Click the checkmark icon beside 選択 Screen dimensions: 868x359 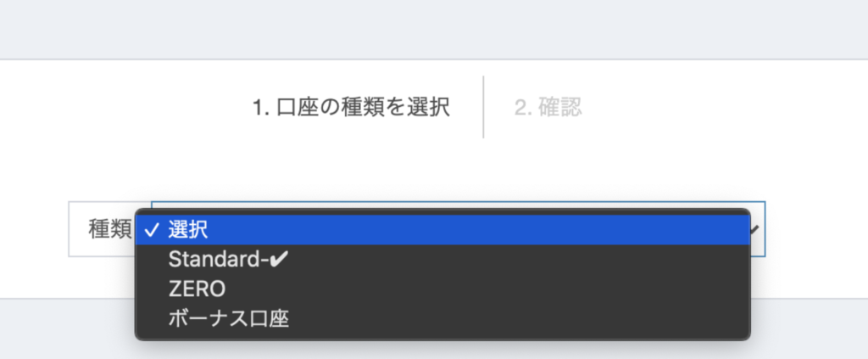pos(151,231)
